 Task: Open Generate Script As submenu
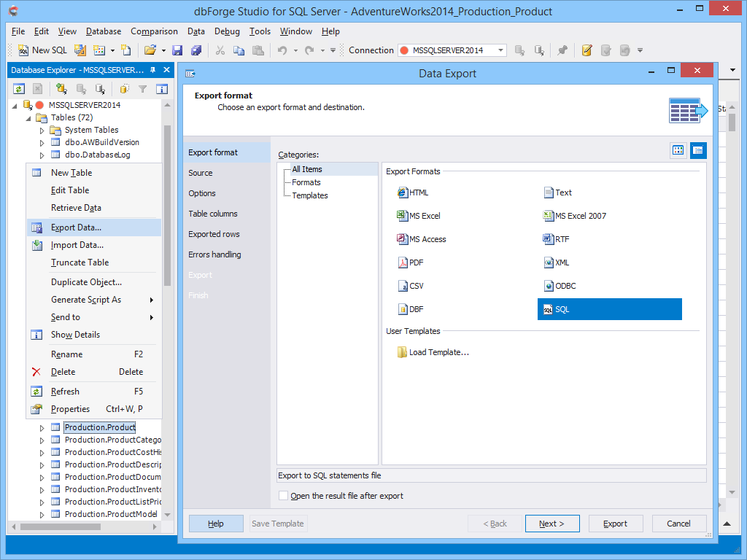point(94,300)
